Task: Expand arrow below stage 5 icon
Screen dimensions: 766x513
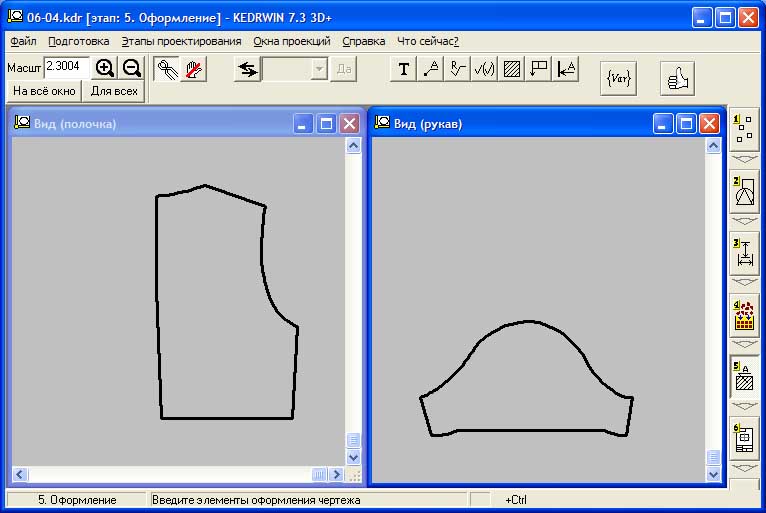Action: (744, 406)
